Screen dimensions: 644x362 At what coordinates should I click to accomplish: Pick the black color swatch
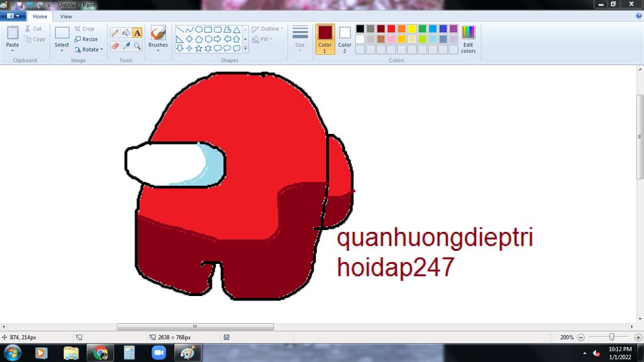[360, 29]
